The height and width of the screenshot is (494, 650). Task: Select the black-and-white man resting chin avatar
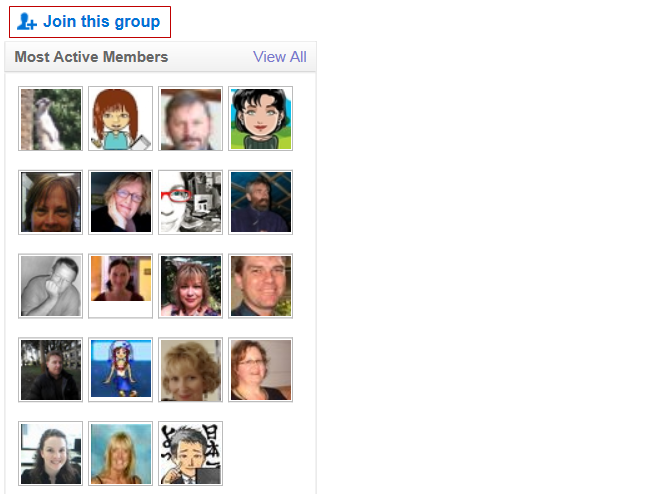point(51,286)
